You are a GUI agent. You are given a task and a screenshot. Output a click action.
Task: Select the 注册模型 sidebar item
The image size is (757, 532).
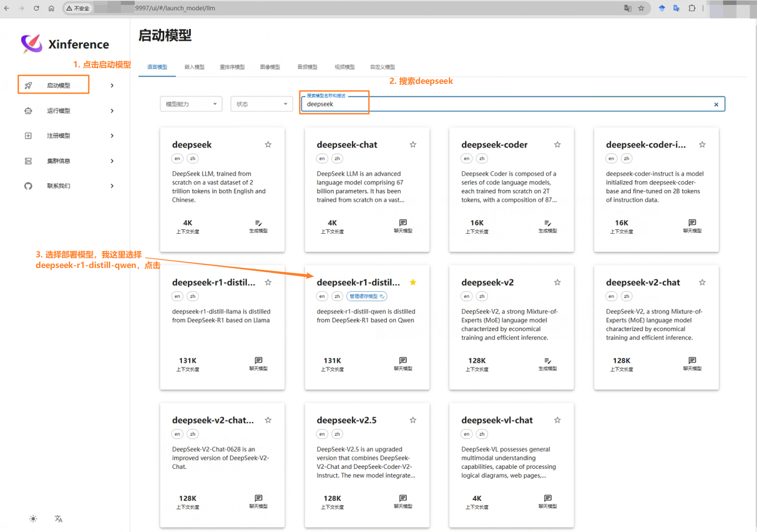pyautogui.click(x=58, y=136)
